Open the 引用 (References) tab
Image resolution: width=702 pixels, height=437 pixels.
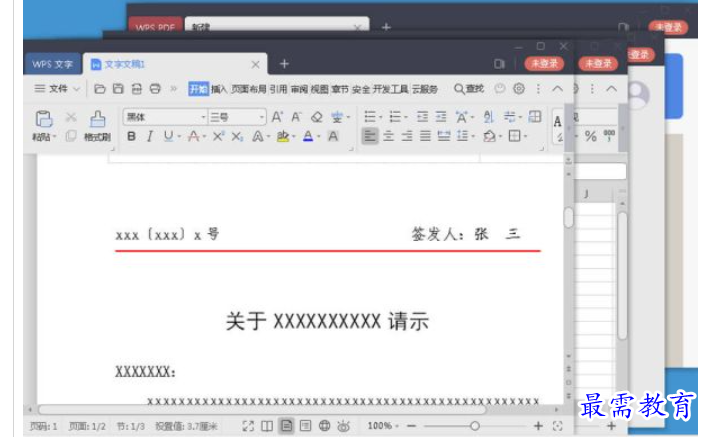point(278,89)
